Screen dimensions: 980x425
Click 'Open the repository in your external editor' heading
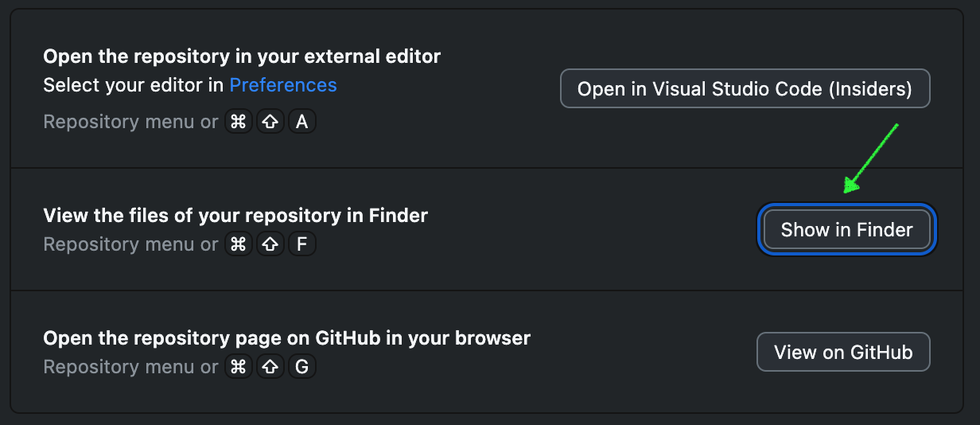[x=242, y=57]
